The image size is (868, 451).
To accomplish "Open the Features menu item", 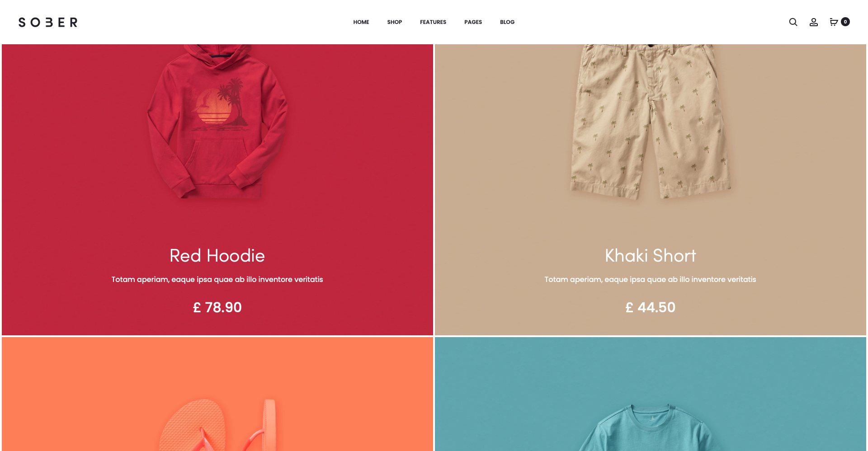I will [433, 22].
